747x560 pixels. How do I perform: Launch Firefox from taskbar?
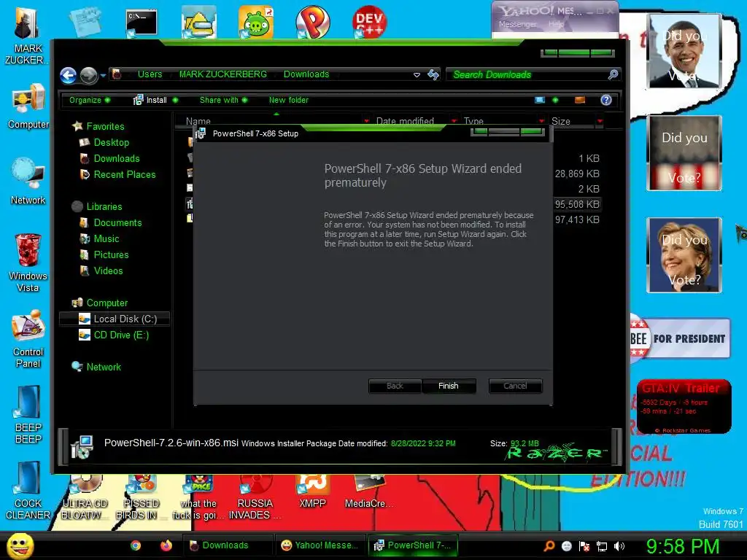[x=166, y=545]
